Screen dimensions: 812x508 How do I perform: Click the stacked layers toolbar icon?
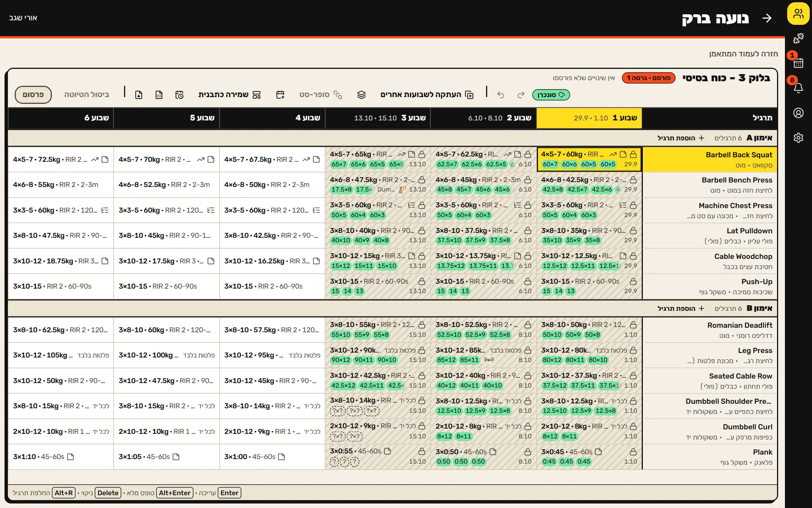tap(361, 95)
